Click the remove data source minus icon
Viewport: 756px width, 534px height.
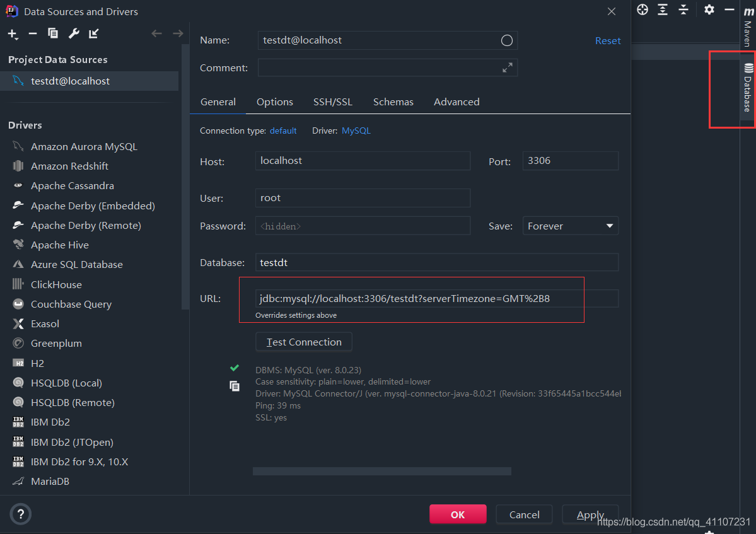[x=33, y=33]
